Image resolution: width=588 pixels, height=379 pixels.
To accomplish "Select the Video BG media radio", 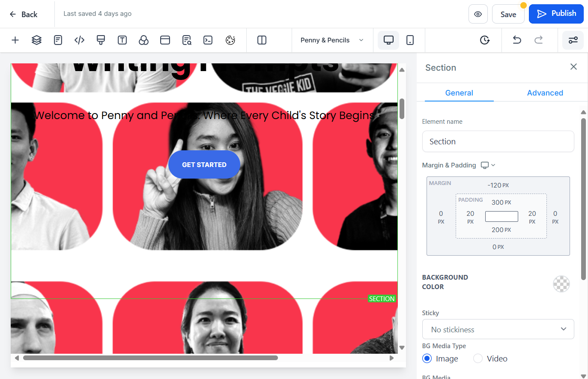I will coord(478,358).
